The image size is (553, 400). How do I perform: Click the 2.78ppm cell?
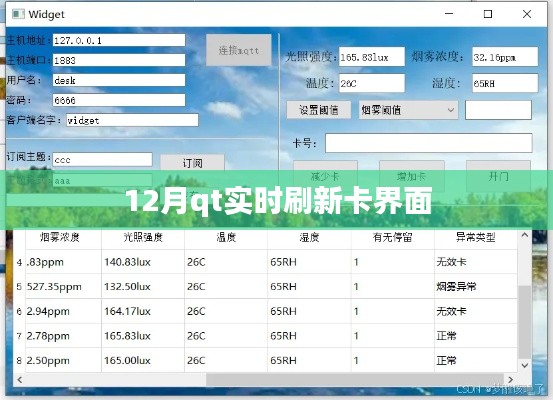pos(63,336)
